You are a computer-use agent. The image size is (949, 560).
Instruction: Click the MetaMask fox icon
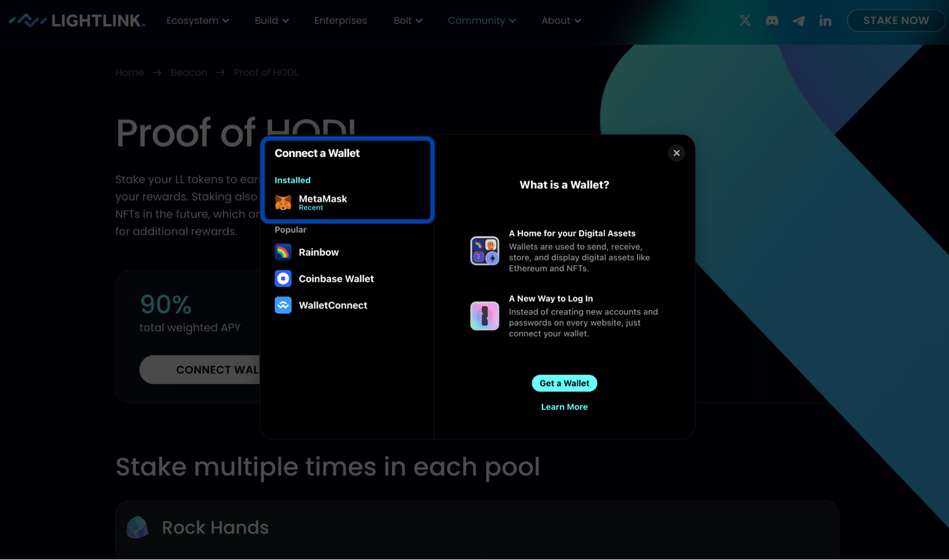tap(283, 203)
